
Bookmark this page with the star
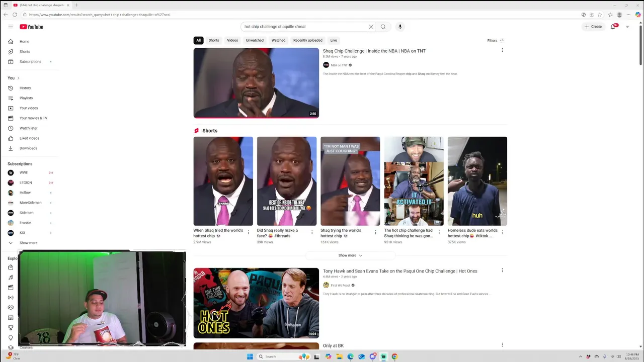coord(600,15)
